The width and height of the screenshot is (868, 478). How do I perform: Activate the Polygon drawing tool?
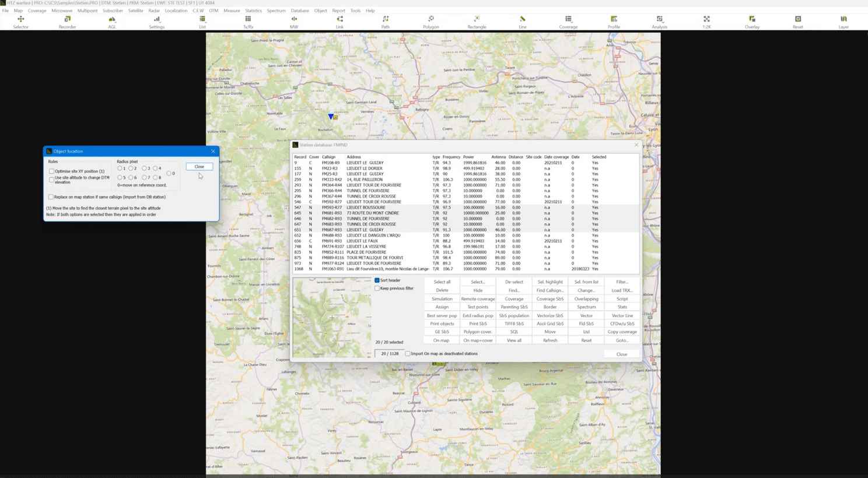(430, 22)
